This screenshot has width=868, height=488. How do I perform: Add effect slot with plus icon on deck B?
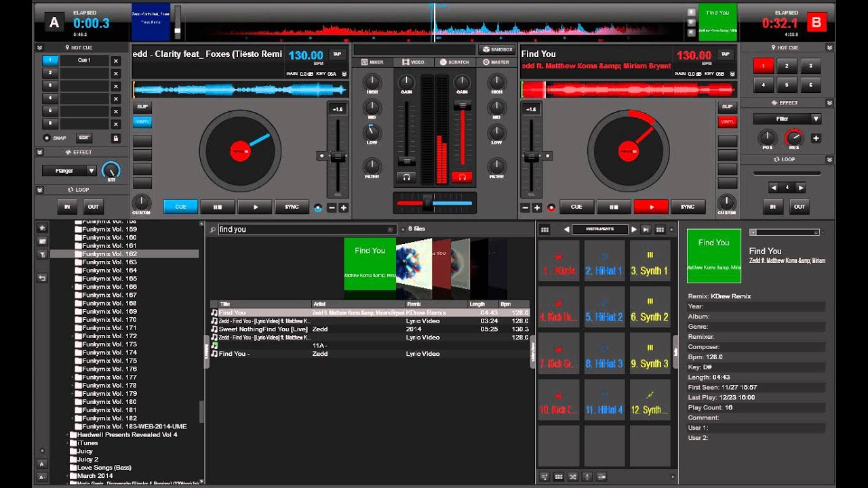(x=816, y=138)
